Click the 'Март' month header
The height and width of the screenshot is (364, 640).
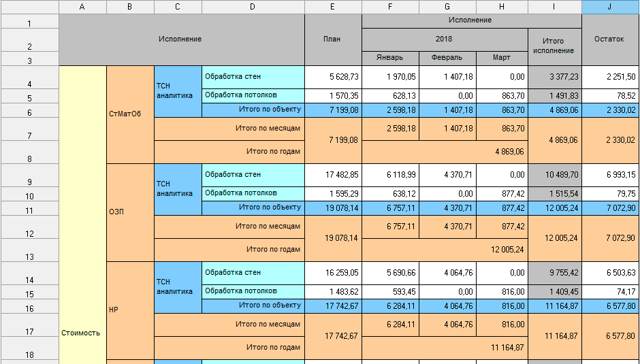[502, 59]
